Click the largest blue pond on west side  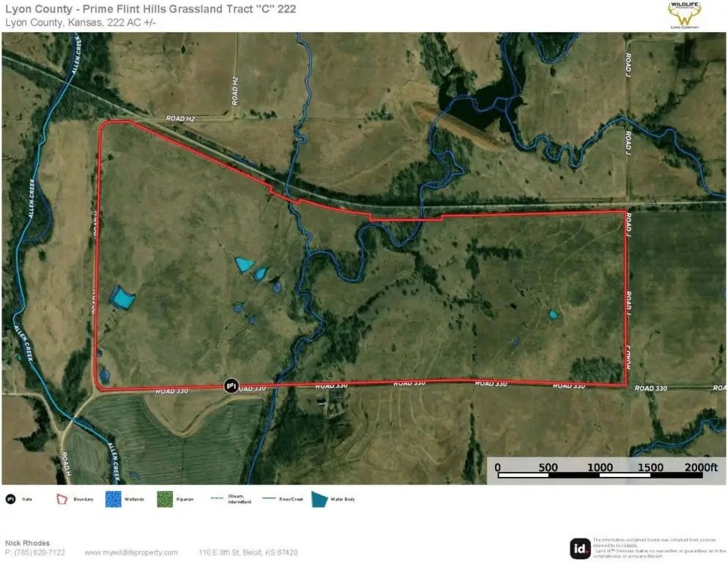[122, 298]
